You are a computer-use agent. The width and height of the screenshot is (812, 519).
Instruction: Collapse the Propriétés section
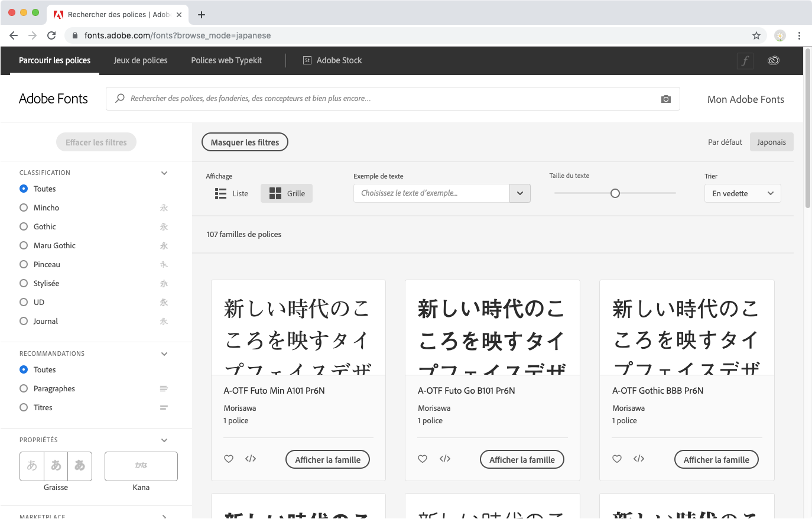pyautogui.click(x=164, y=440)
